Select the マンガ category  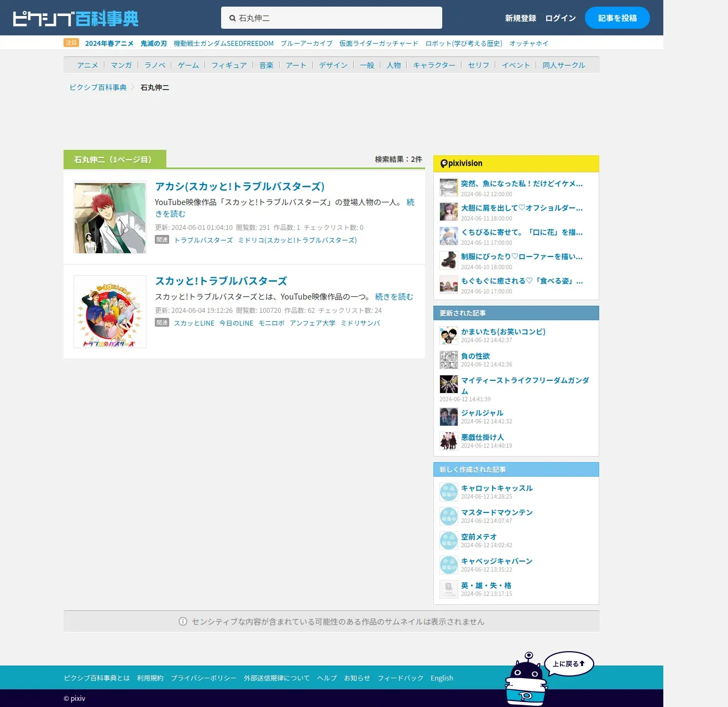pyautogui.click(x=121, y=65)
